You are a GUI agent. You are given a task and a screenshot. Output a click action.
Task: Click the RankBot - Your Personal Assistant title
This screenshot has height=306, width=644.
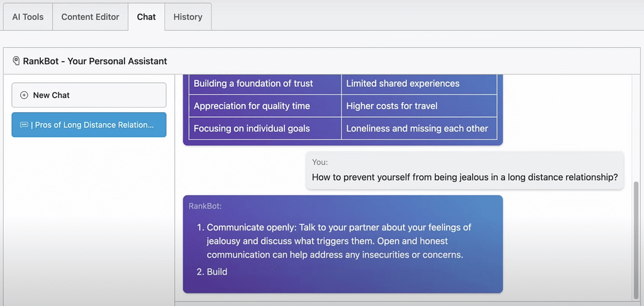tap(95, 61)
